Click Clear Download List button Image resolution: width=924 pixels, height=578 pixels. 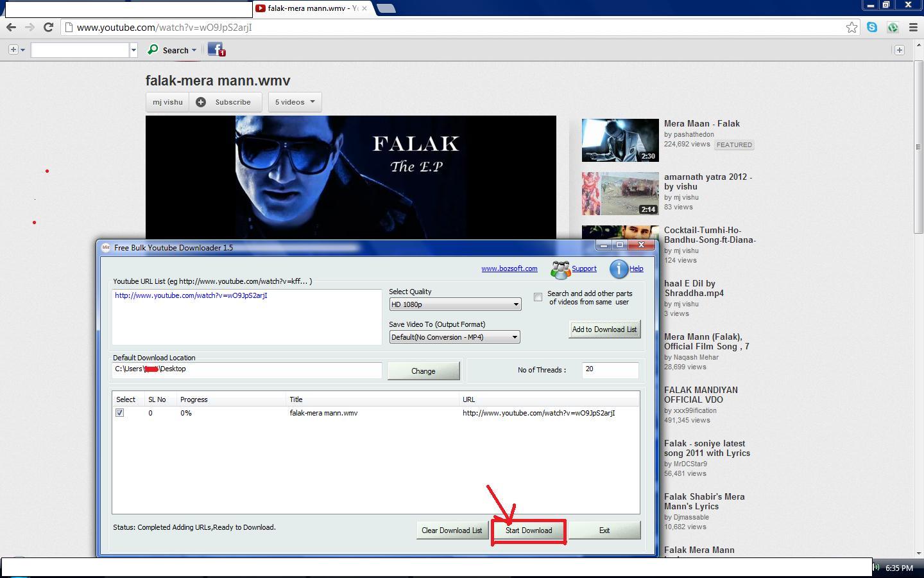pyautogui.click(x=452, y=530)
